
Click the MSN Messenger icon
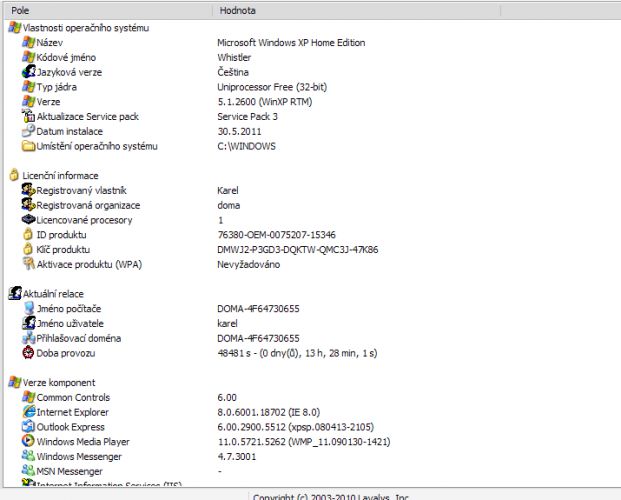29,471
